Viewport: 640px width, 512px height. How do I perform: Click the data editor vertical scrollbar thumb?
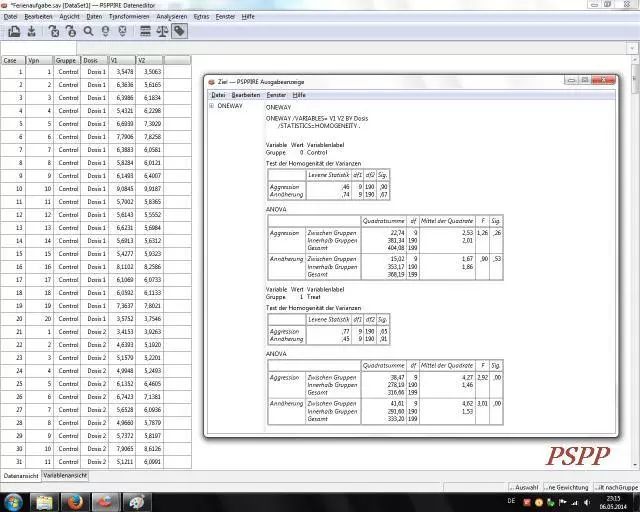point(636,78)
